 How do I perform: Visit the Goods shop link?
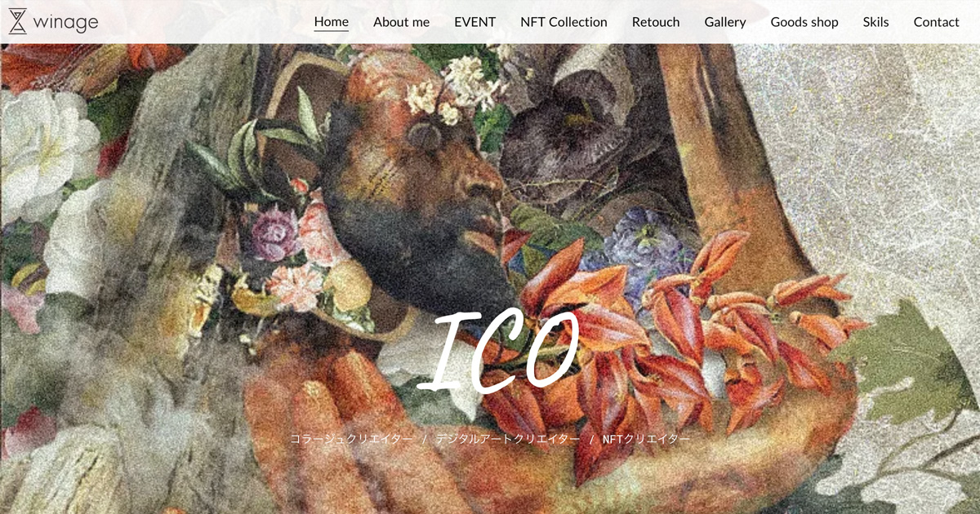pos(804,22)
